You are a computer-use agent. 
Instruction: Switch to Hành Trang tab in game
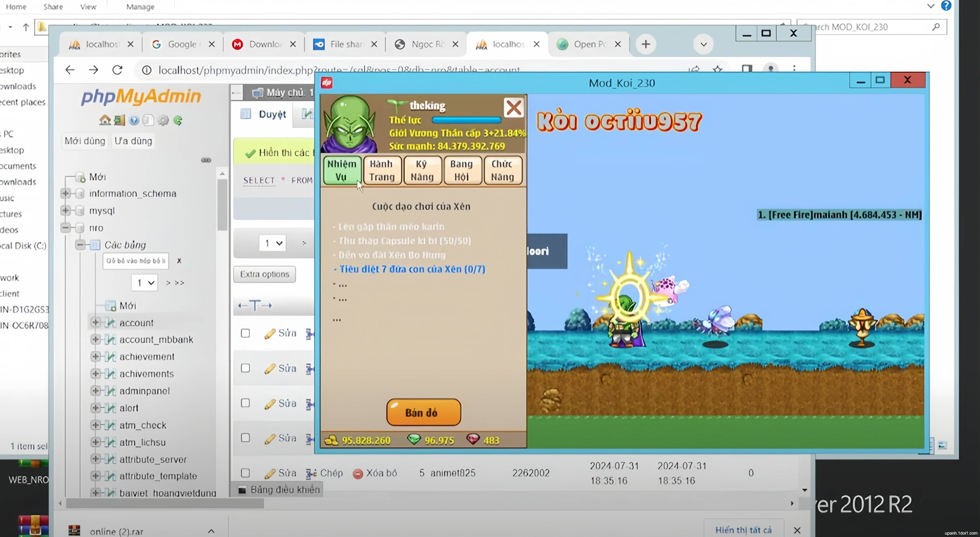(382, 170)
